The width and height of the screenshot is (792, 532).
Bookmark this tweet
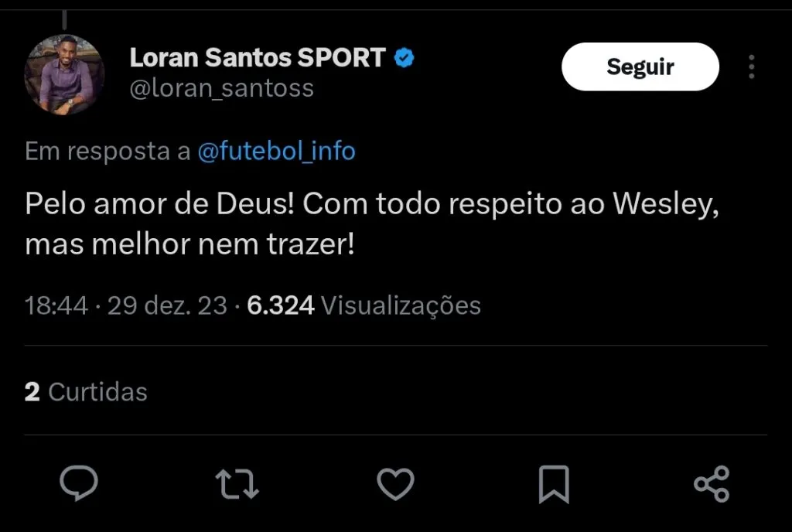[x=553, y=484]
